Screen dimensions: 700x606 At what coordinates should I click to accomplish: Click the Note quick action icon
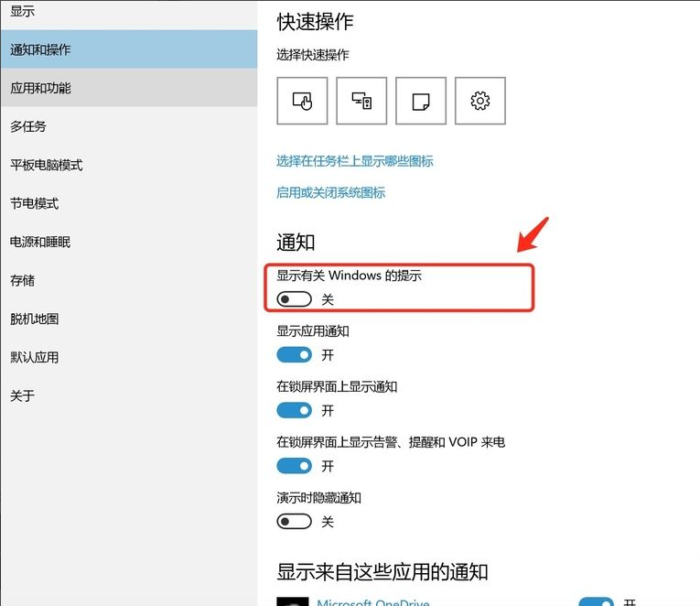[x=421, y=101]
